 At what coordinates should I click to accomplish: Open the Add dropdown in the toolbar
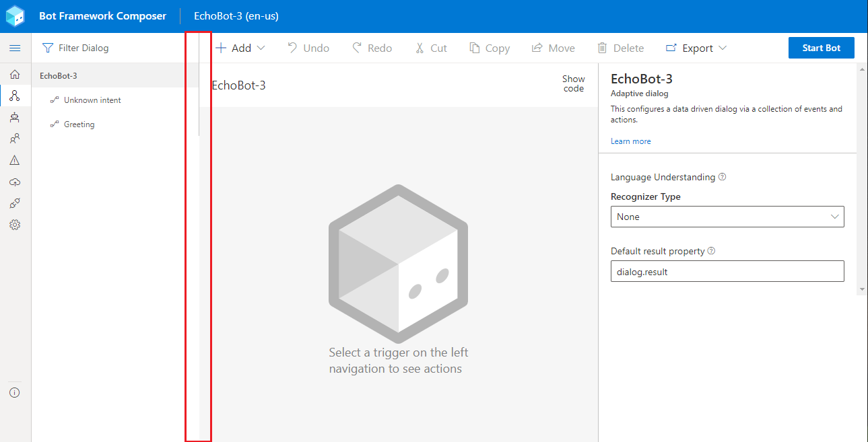(240, 48)
